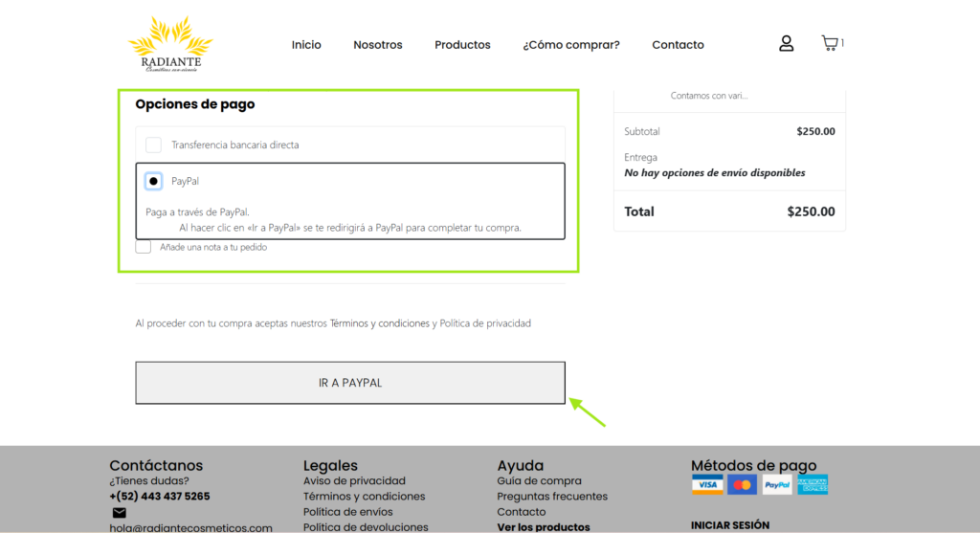Open ¿Cómo comprar? page
980x533 pixels.
pos(571,45)
